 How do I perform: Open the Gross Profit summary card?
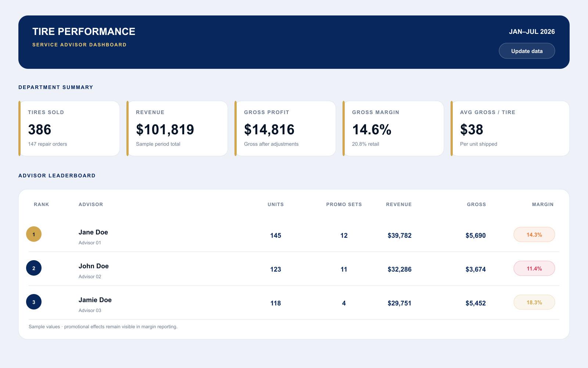point(285,128)
